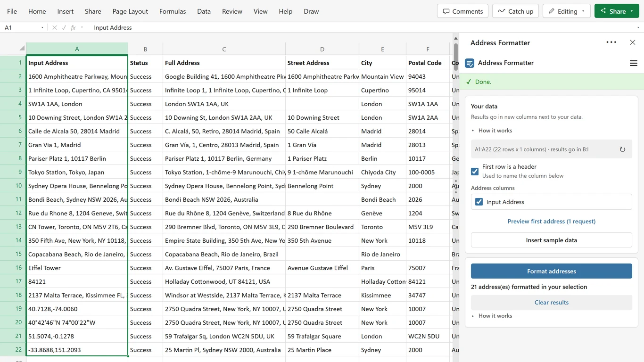Open the task pane more options ellipsis

(x=611, y=42)
